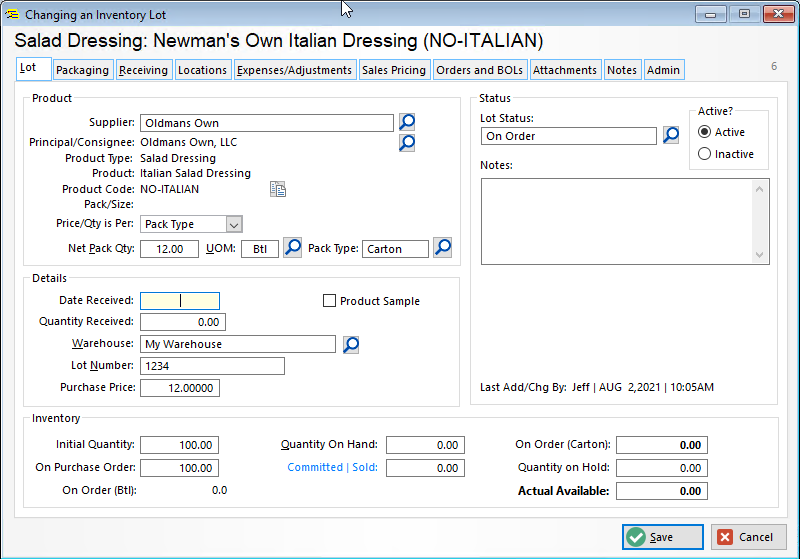Screen dimensions: 800x559
Task: Click the On Purchase Order field
Action: [x=180, y=468]
